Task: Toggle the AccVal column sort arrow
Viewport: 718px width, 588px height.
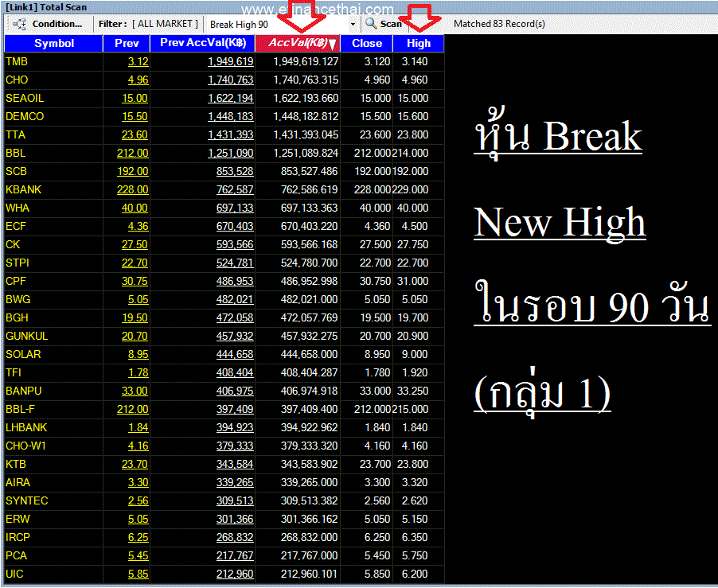Action: [x=333, y=44]
